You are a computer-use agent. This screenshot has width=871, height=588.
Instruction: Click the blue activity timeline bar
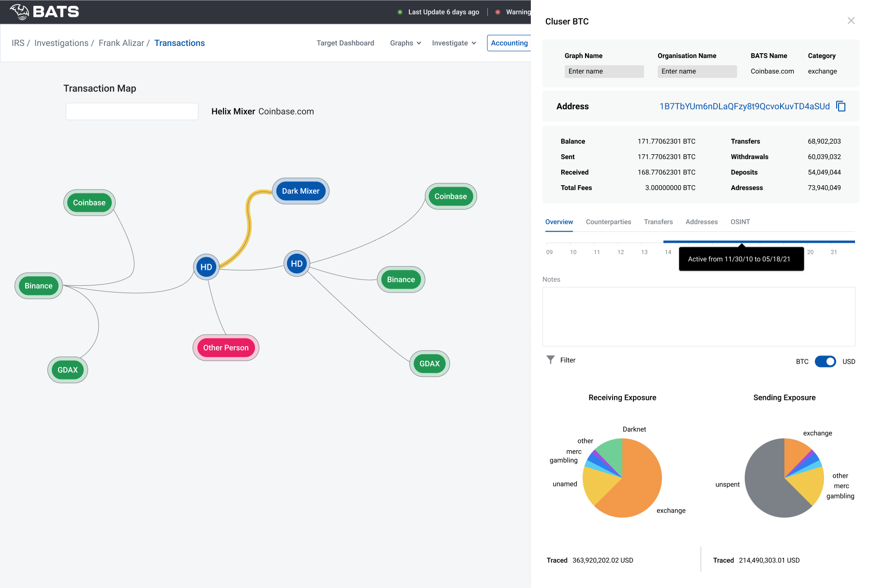pos(758,241)
